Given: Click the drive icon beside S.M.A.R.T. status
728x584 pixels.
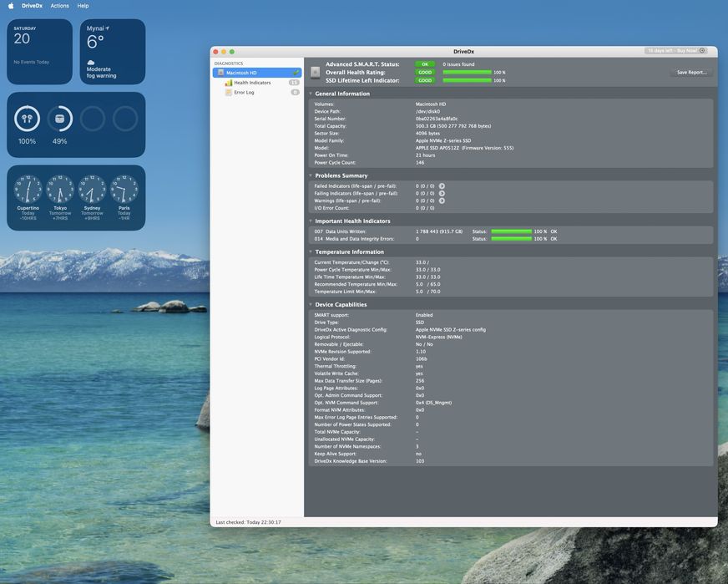Looking at the screenshot, I should 316,73.
